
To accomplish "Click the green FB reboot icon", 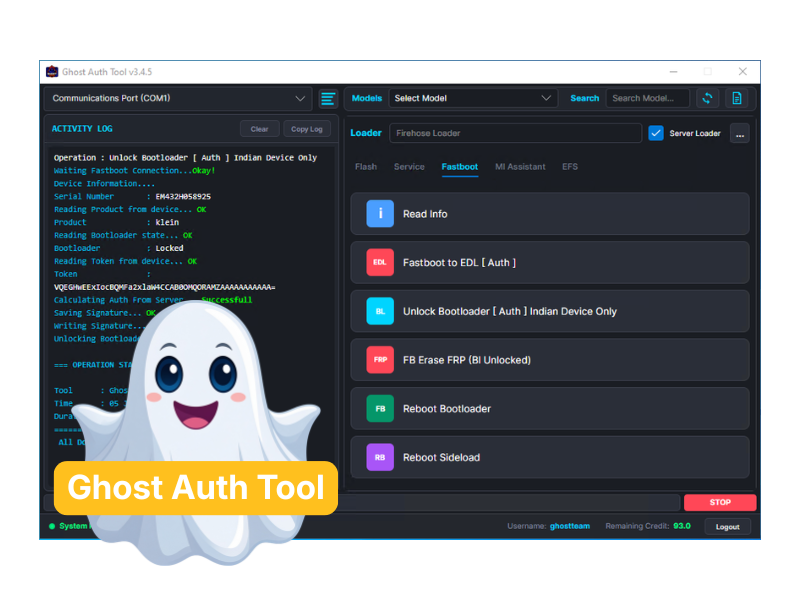I will coord(380,409).
